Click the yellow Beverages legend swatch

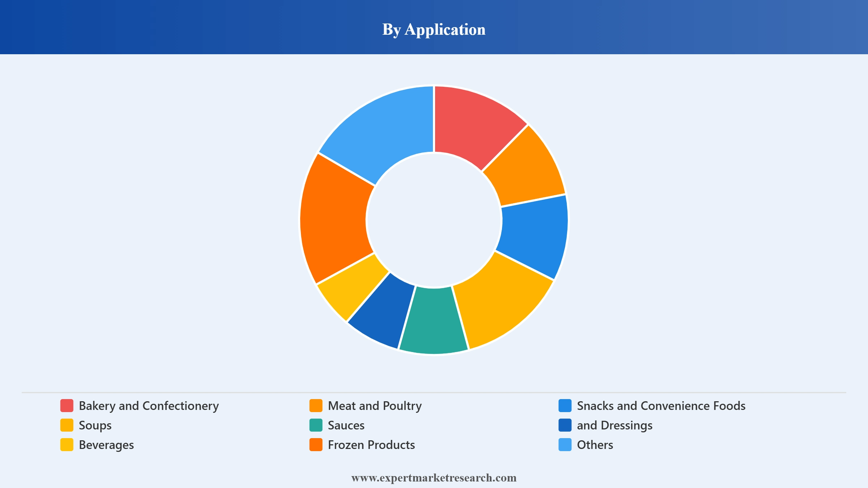pyautogui.click(x=67, y=445)
